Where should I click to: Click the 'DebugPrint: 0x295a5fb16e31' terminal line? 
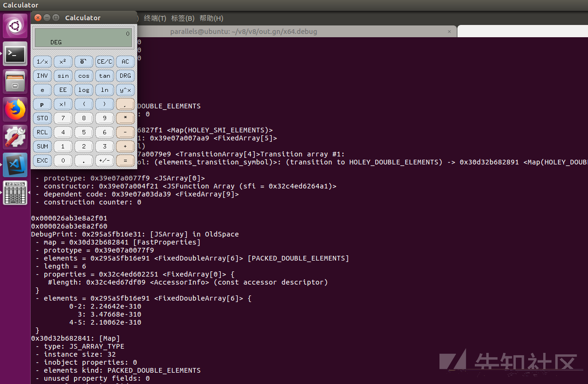[x=135, y=234]
